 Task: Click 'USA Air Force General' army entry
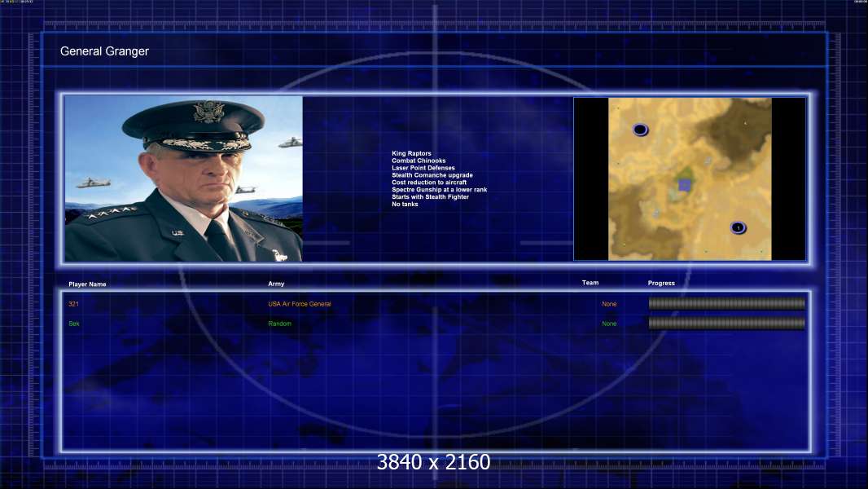[x=300, y=304]
